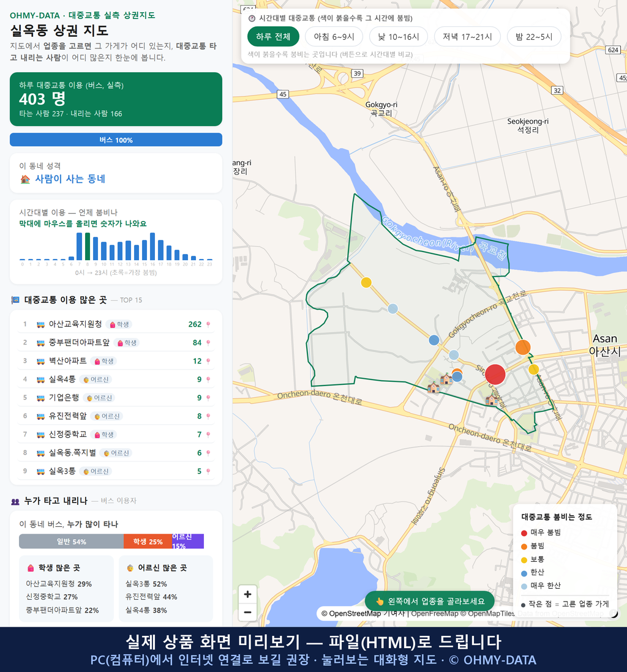Image resolution: width=627 pixels, height=672 pixels.
Task: Click the 403 명 daily ridership figure
Action: click(x=42, y=99)
